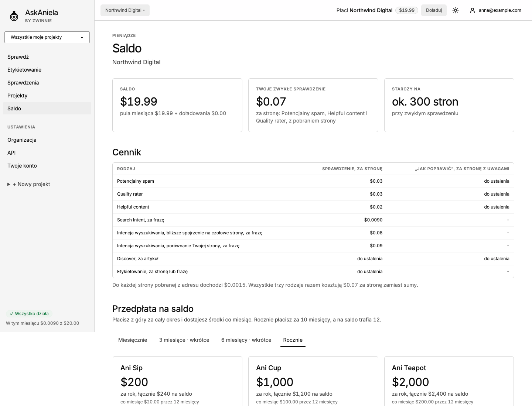Click the Ani Cup plan card title
This screenshot has width=532, height=406.
point(269,368)
